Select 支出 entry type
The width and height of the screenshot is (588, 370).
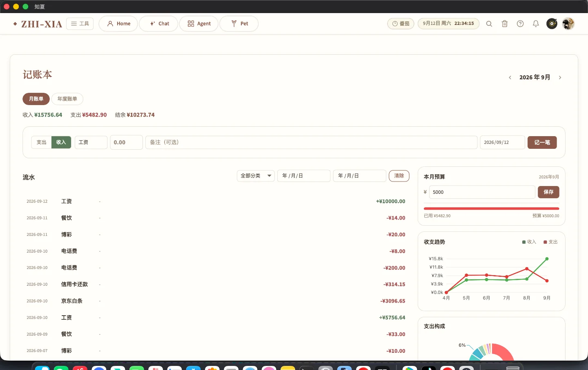click(41, 142)
